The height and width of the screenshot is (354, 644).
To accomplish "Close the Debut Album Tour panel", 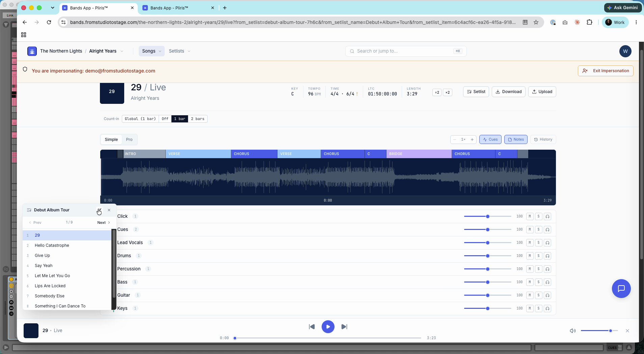I will [109, 210].
